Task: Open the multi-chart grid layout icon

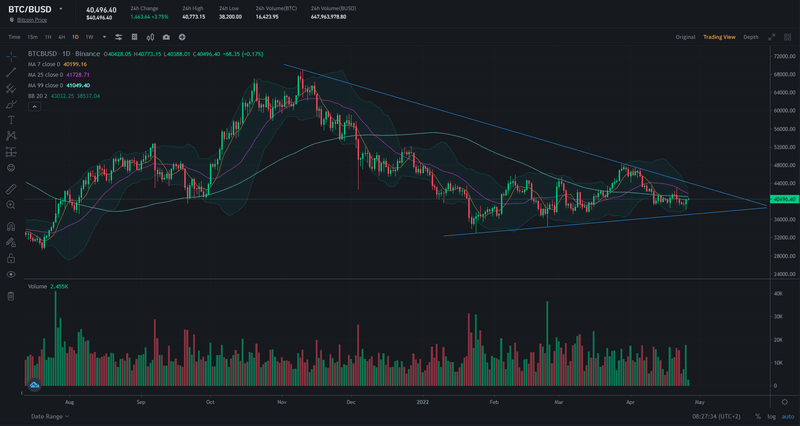Action: pos(788,37)
